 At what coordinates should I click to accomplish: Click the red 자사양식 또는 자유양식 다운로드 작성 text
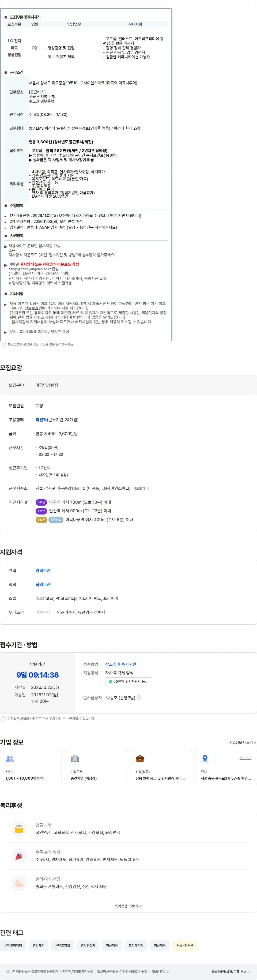pyautogui.click(x=50, y=264)
